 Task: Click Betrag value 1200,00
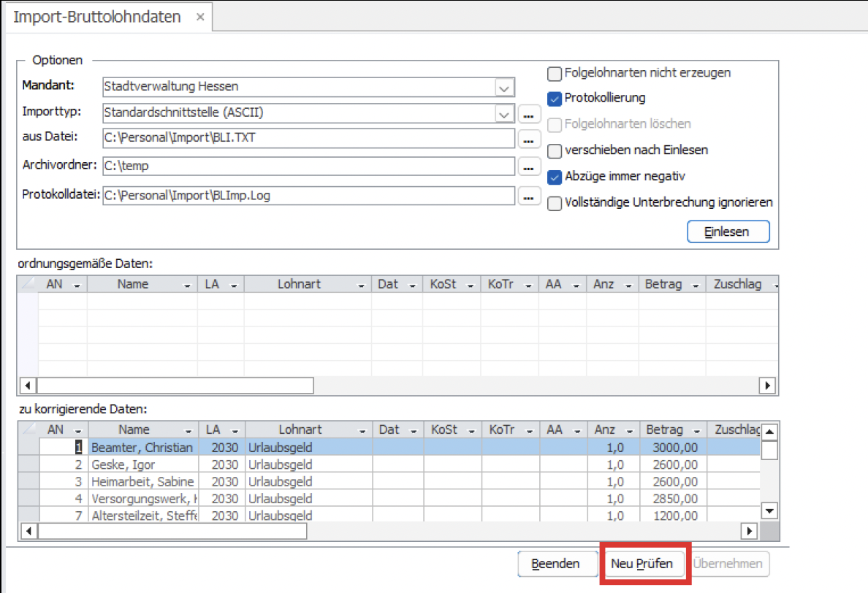point(675,516)
